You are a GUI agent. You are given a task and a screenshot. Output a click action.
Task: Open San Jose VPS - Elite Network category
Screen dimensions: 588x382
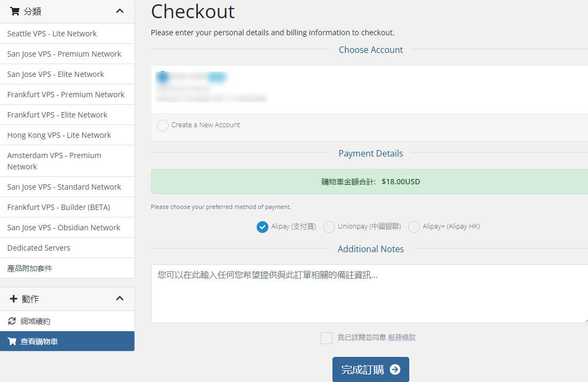[67, 74]
